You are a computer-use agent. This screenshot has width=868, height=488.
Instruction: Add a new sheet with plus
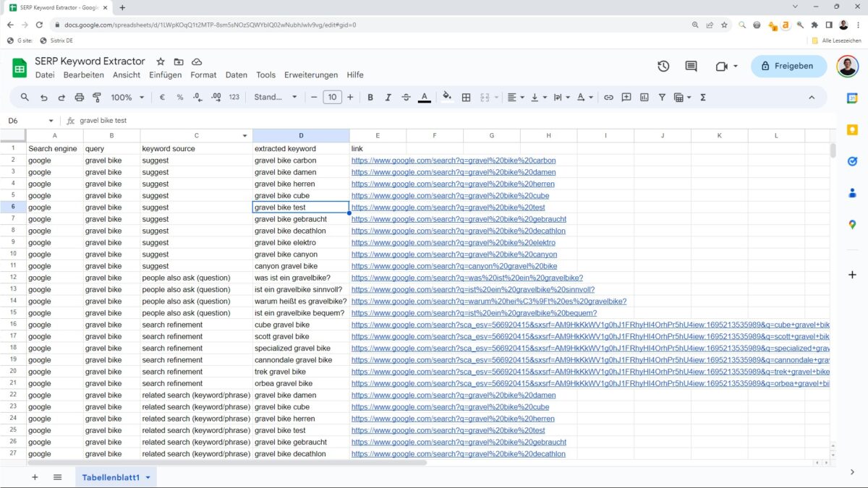point(35,477)
